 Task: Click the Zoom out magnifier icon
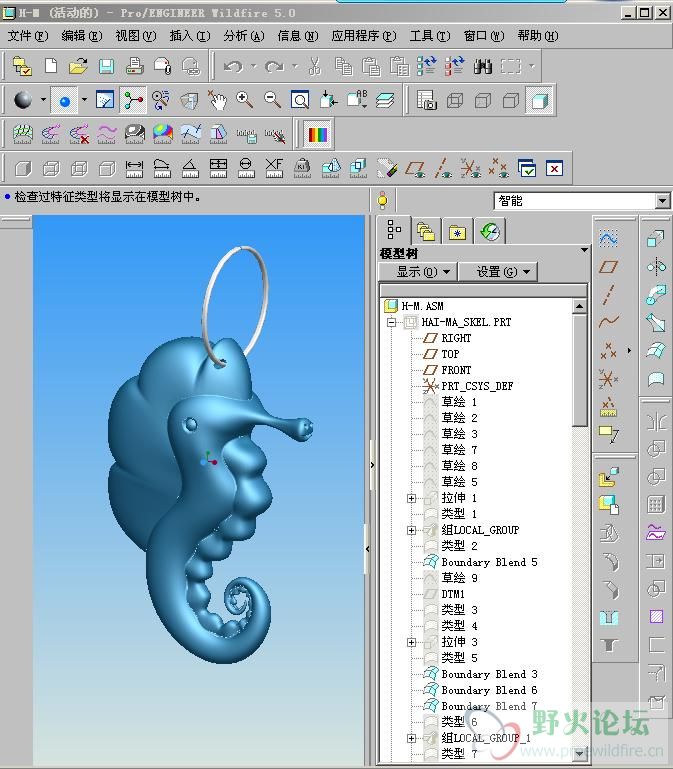[x=272, y=100]
